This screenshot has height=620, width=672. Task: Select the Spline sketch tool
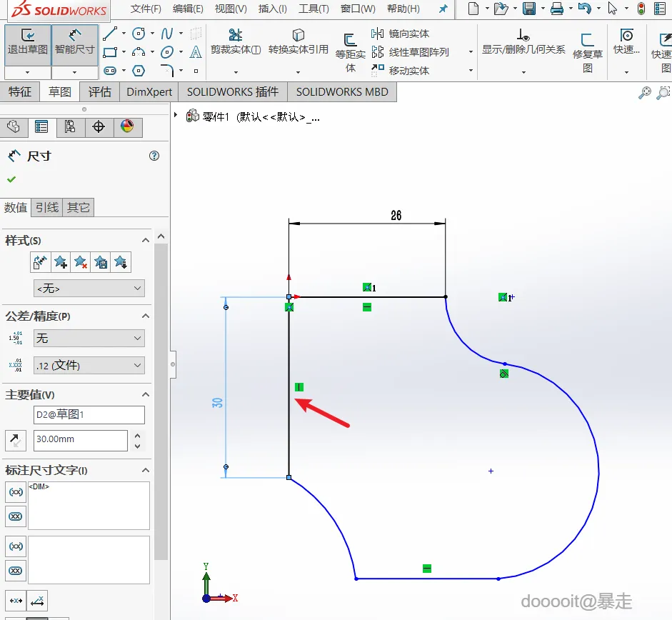(x=166, y=34)
